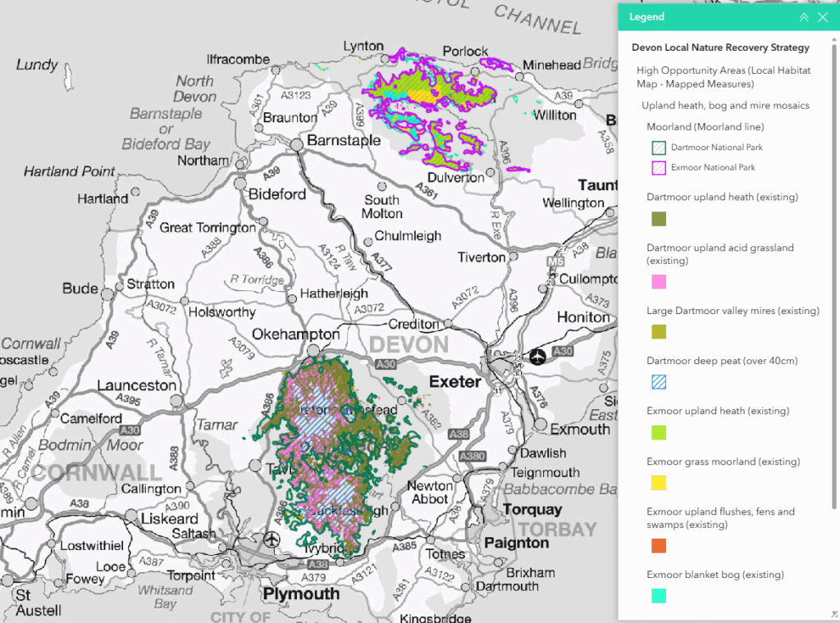Click the Dartmoor upland heath olive swatch
The height and width of the screenshot is (623, 840).
658,219
